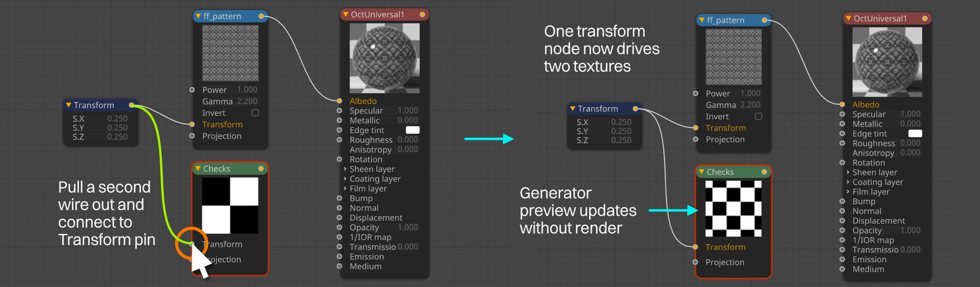Click the Medium input pin on left OctUniversal1

pos(339,266)
